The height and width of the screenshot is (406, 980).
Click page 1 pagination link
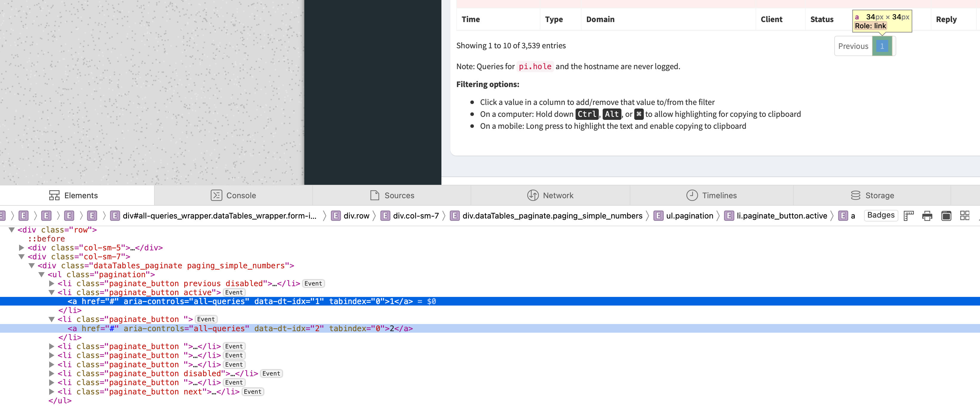point(882,46)
